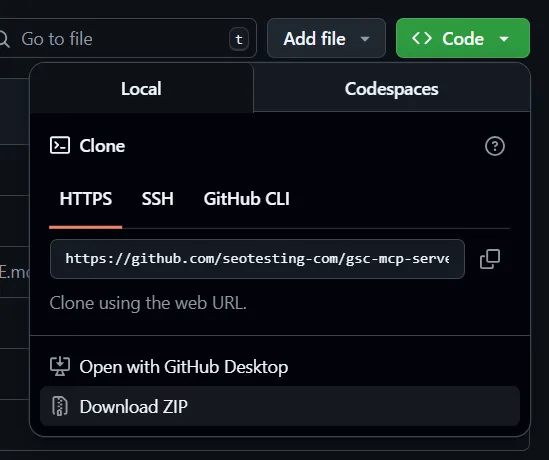
Task: Click the 't' shortcut key badge
Action: tap(239, 39)
